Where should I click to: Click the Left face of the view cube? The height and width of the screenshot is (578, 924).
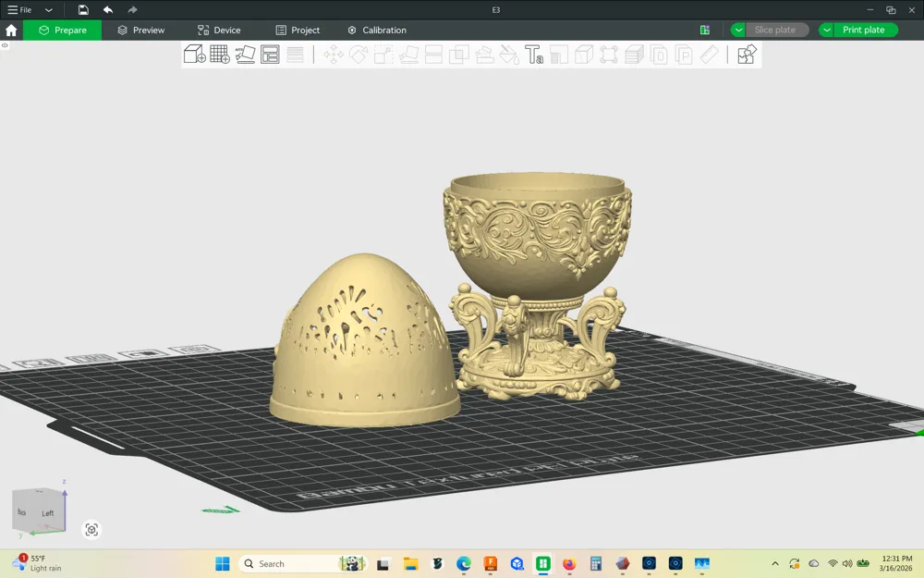pyautogui.click(x=48, y=512)
